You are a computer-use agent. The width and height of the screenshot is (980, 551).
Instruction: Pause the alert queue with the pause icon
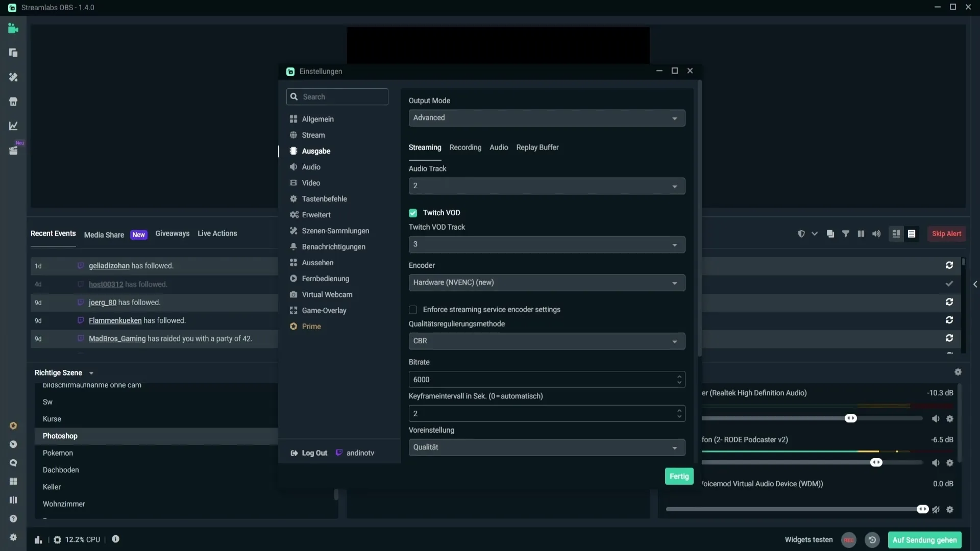tap(861, 234)
